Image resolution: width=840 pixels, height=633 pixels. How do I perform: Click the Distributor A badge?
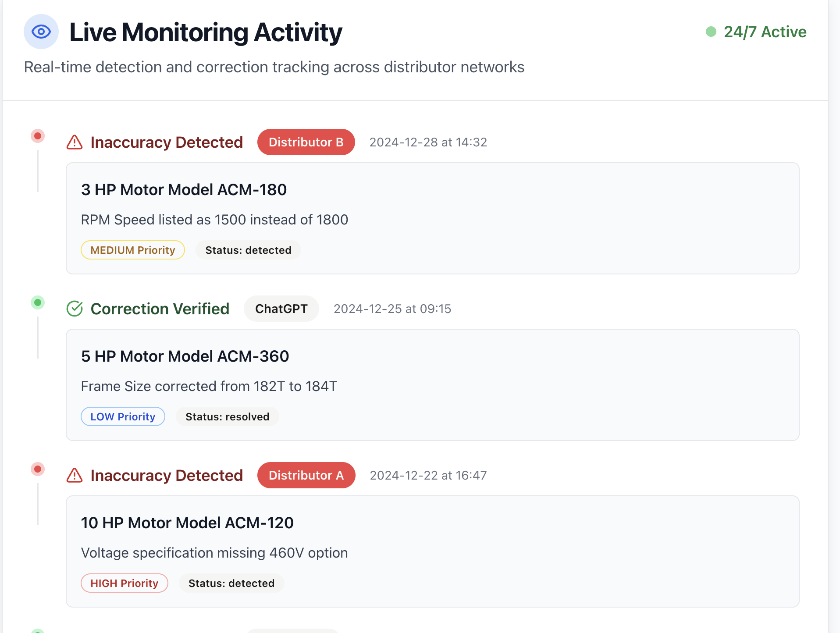tap(306, 475)
